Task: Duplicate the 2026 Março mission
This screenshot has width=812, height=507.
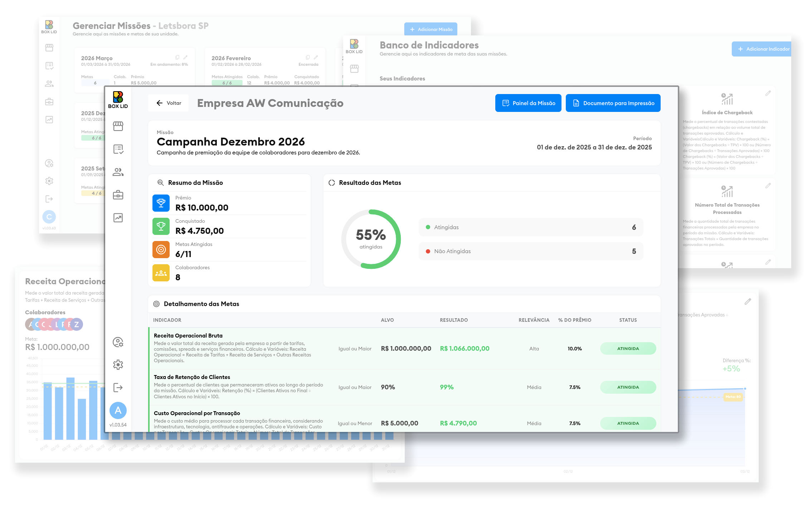Action: pos(177,57)
